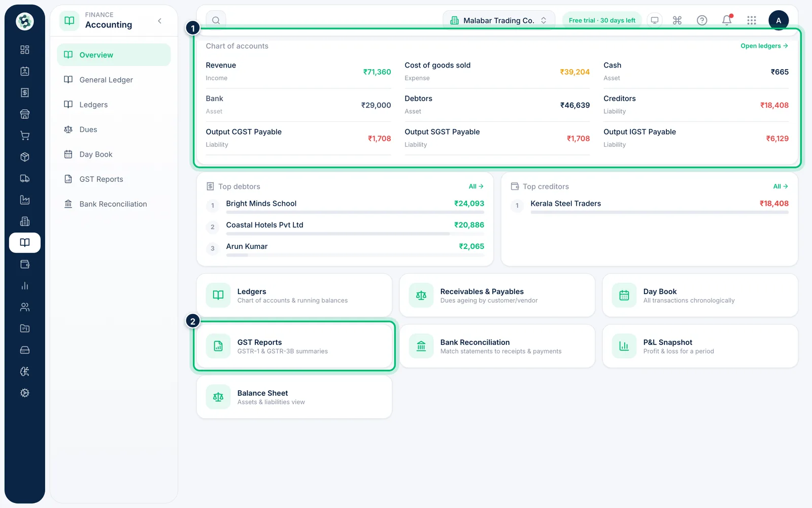Open the receipt icon in the left rail
This screenshot has width=812, height=508.
(x=24, y=92)
